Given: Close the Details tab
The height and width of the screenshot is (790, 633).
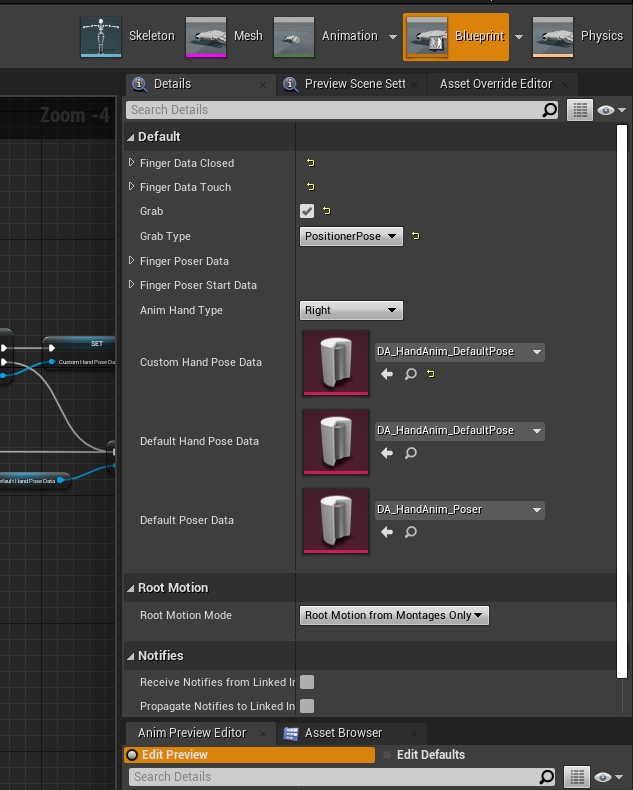Looking at the screenshot, I should tap(263, 85).
